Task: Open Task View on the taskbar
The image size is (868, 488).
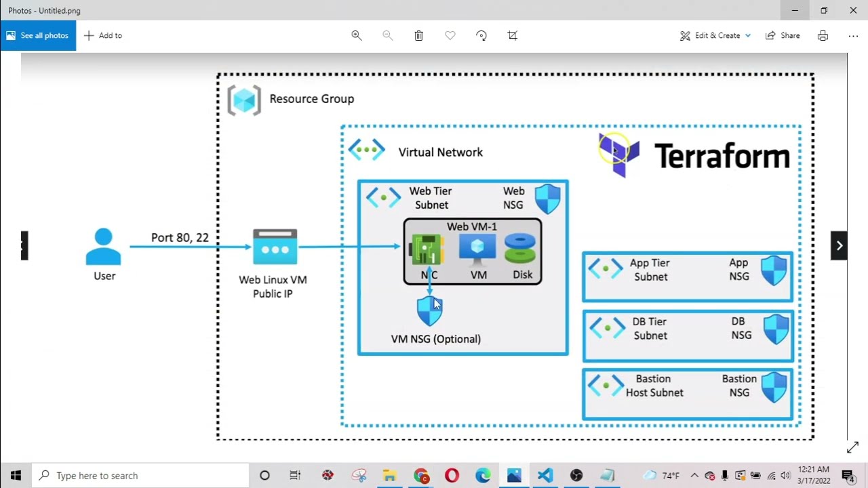Action: pyautogui.click(x=295, y=475)
